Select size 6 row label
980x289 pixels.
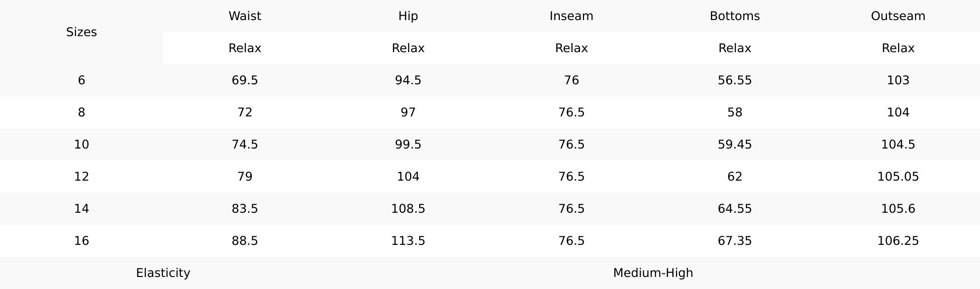click(81, 80)
